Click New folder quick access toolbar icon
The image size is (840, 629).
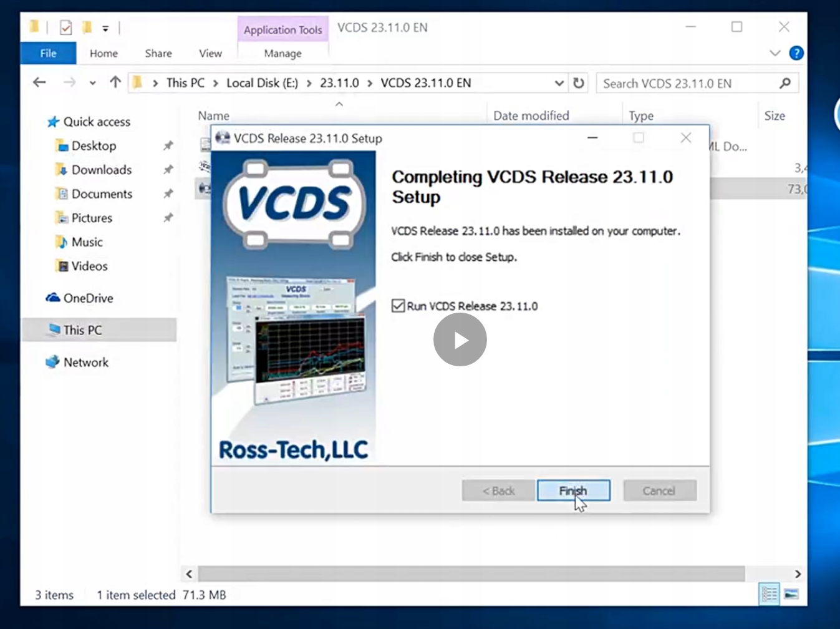[x=87, y=27]
